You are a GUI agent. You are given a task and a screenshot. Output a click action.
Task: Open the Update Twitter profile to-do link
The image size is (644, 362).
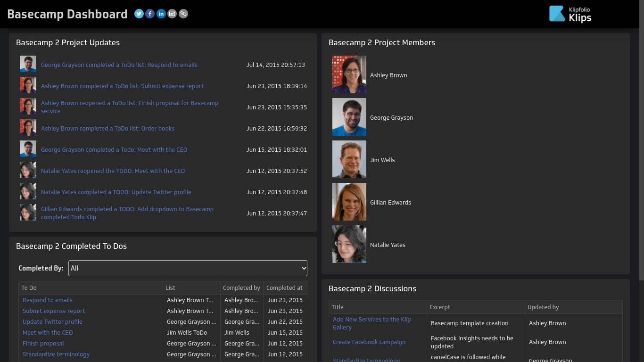coord(52,322)
